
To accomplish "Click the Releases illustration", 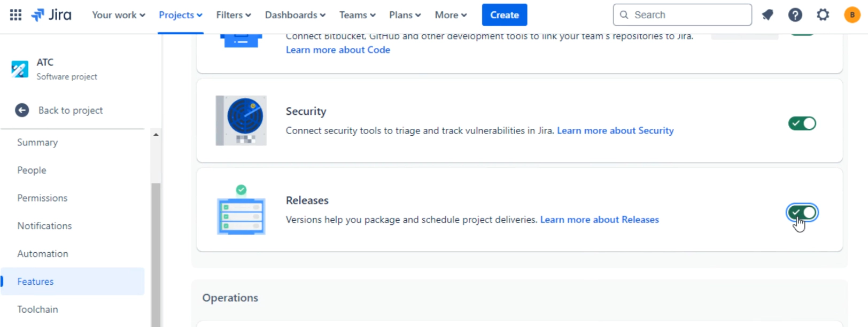I will point(241,210).
